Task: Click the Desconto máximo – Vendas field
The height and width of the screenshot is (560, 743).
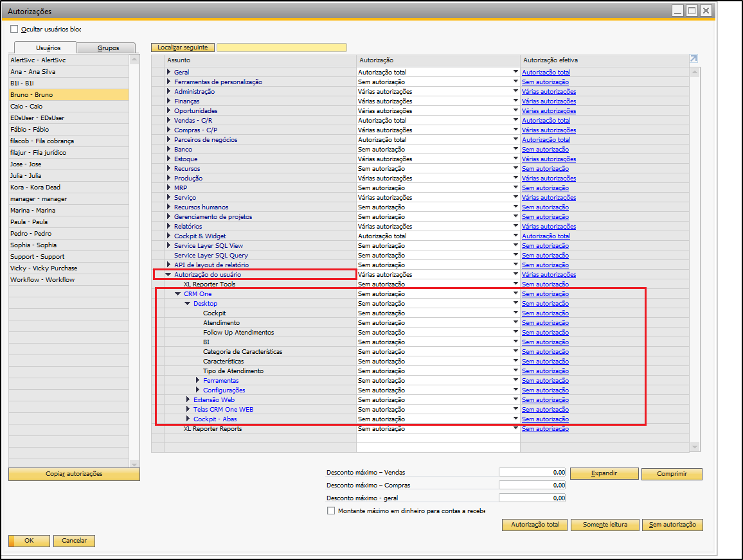Action: pyautogui.click(x=532, y=472)
